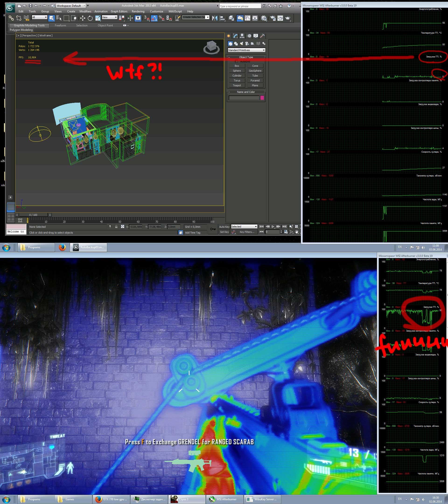Open the Curve Editor from the toolbar
The width and height of the screenshot is (448, 504).
click(248, 18)
